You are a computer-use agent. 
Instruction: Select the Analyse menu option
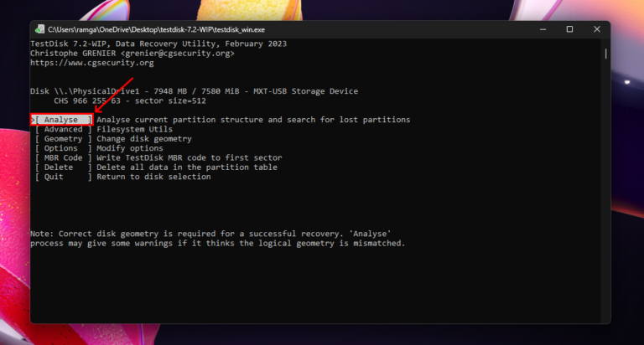point(62,120)
